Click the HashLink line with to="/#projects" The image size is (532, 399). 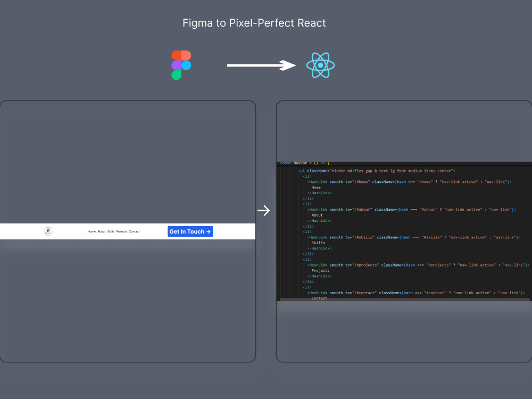tap(418, 265)
